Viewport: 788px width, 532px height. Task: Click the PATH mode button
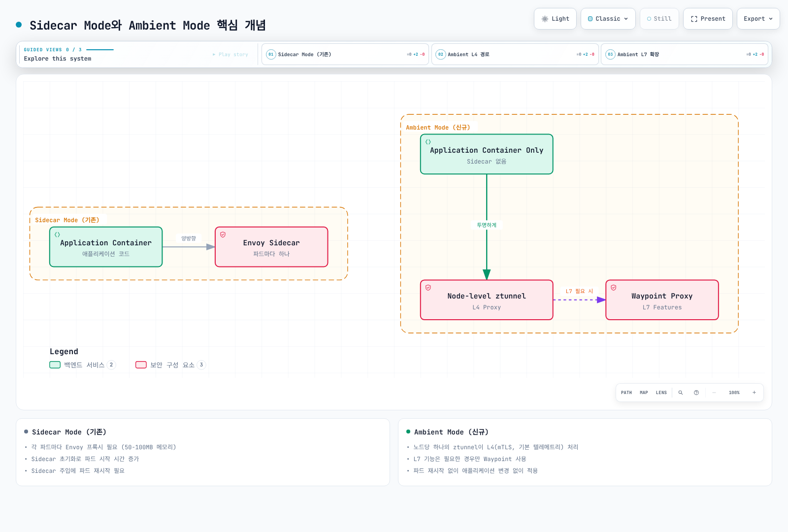pos(626,393)
